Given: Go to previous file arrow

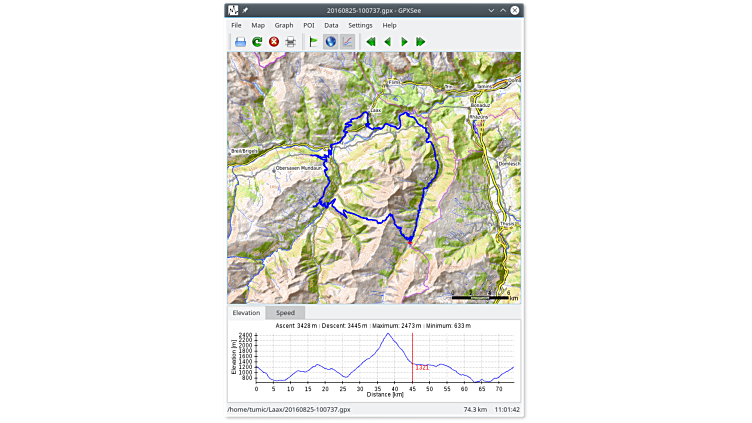Looking at the screenshot, I should [388, 42].
